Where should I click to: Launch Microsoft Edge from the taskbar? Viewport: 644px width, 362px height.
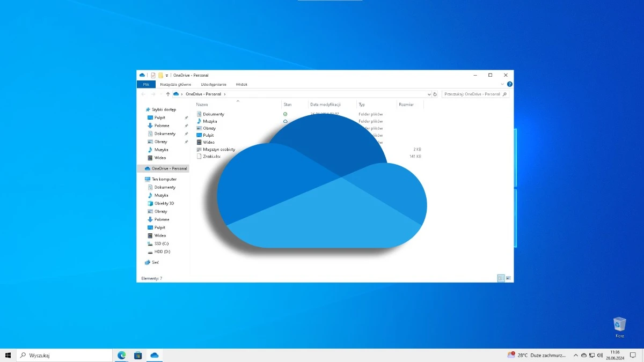(121, 355)
